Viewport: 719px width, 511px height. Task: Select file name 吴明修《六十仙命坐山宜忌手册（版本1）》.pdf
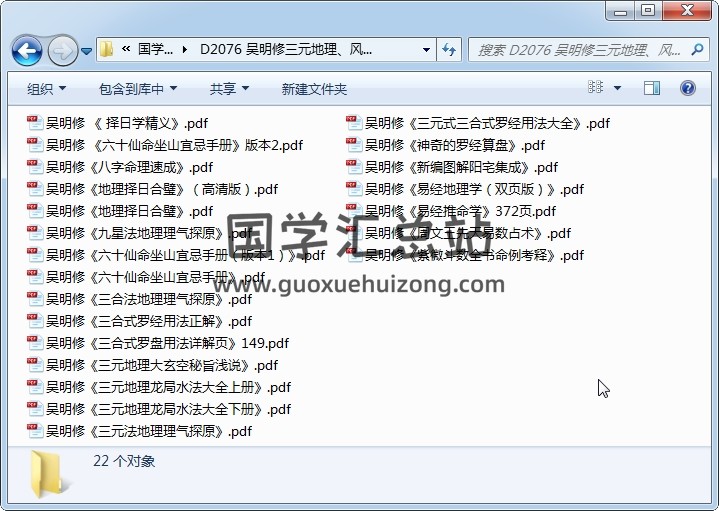click(185, 255)
